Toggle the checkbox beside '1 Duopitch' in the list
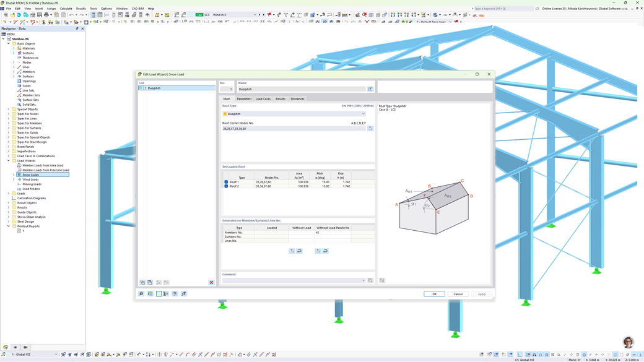644x362 pixels. pos(141,87)
